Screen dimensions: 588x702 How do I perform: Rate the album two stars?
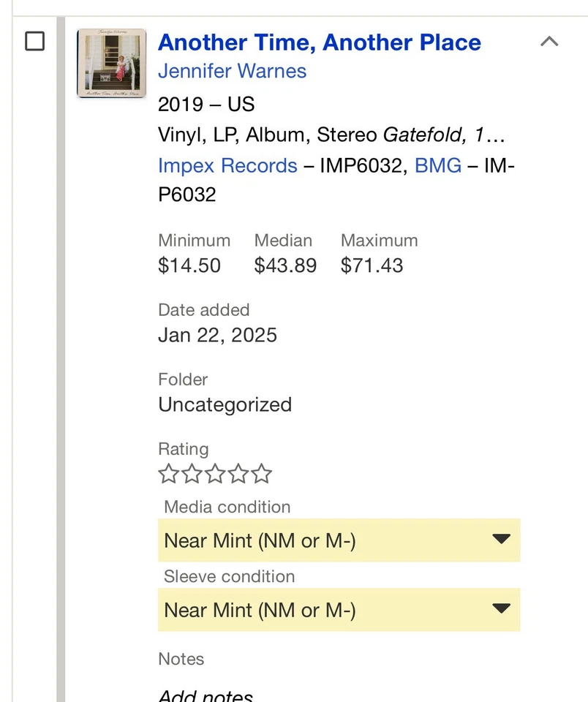(192, 474)
